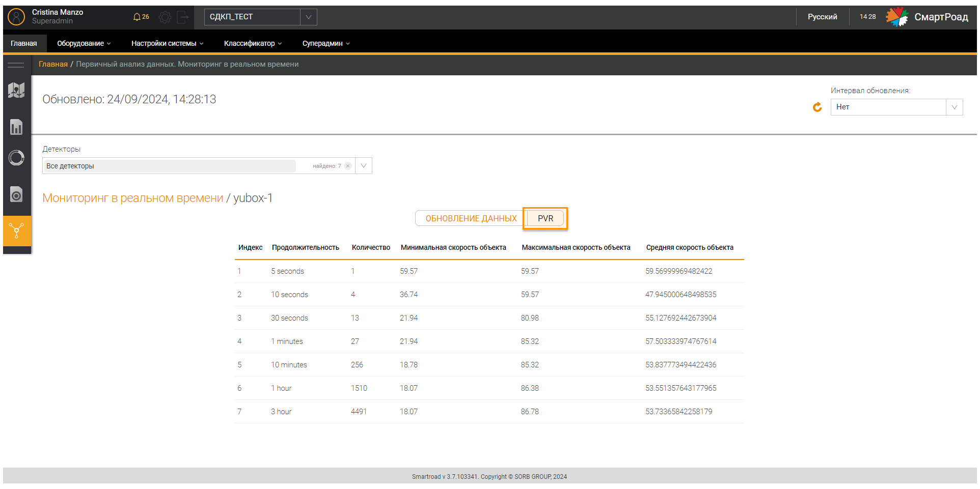The image size is (980, 489).
Task: Toggle the hamburger sidebar menu
Action: pyautogui.click(x=16, y=65)
